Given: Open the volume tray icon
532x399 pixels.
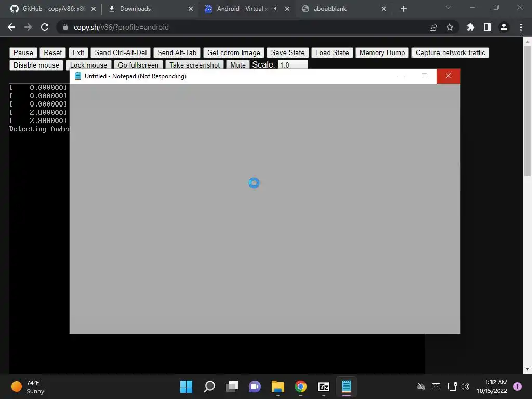Looking at the screenshot, I should pyautogui.click(x=465, y=387).
